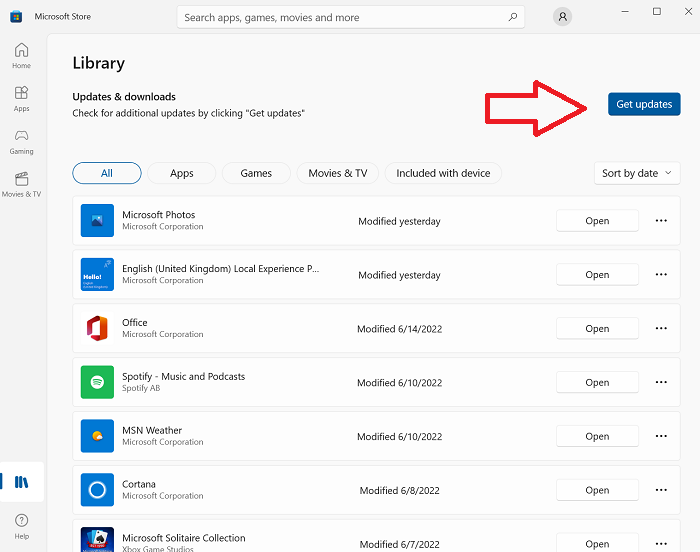Go to Home in the sidebar
Screen dimensions: 700x552
pyautogui.click(x=21, y=55)
